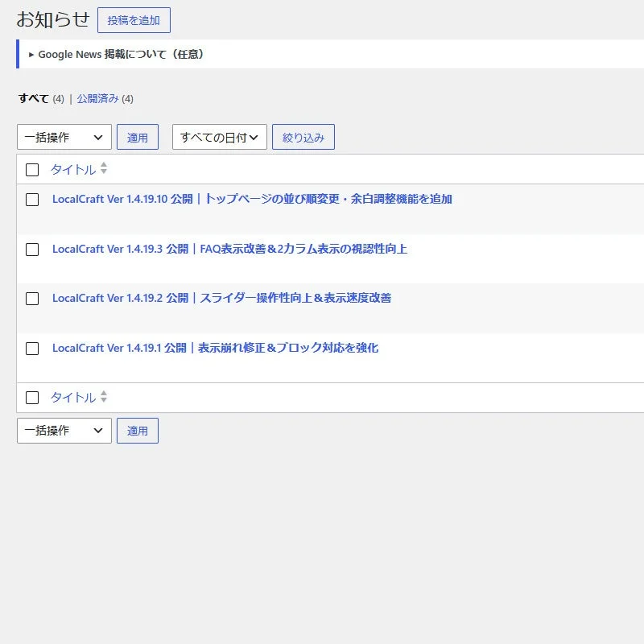The image size is (644, 644).
Task: Click the bottom 適用 button
Action: coord(138,431)
